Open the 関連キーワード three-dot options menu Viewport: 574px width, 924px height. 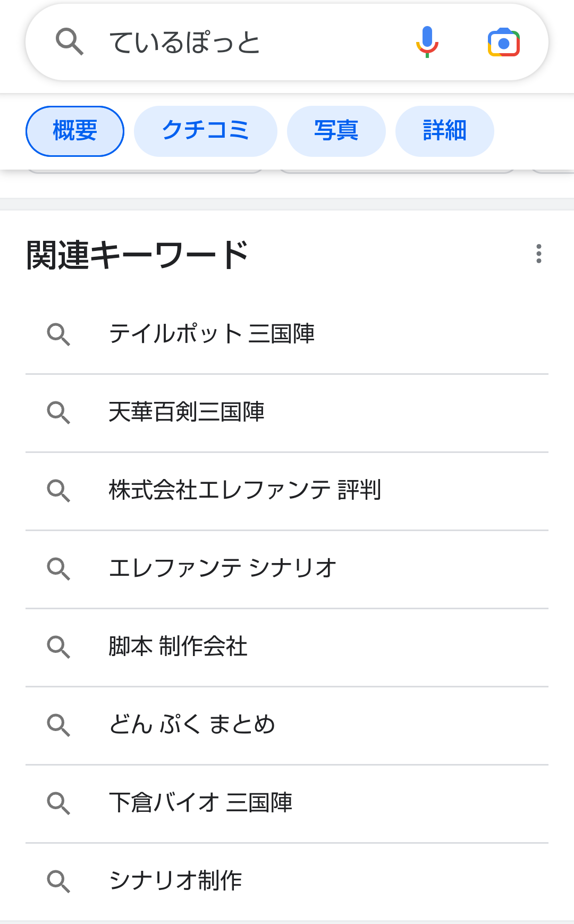[538, 254]
